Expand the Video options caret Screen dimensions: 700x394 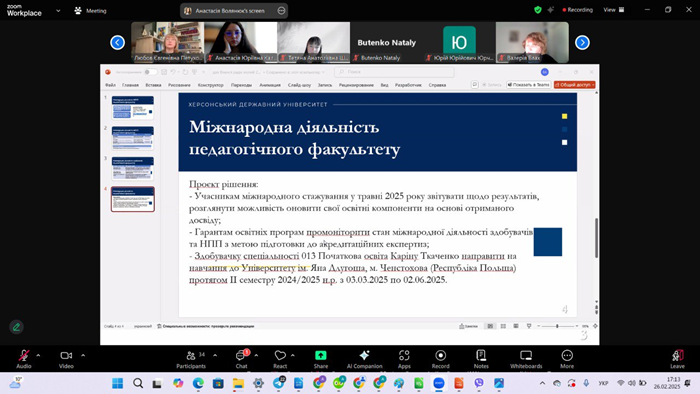coord(83,356)
